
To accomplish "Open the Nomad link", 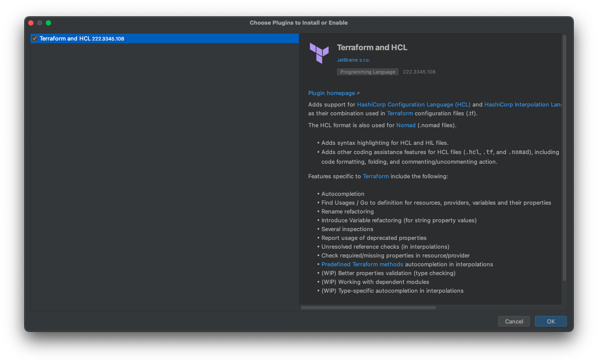I will 406,125.
